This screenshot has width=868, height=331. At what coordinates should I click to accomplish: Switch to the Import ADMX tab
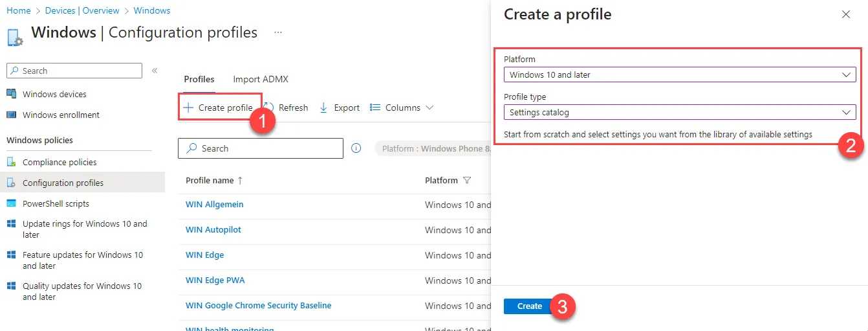click(x=261, y=79)
